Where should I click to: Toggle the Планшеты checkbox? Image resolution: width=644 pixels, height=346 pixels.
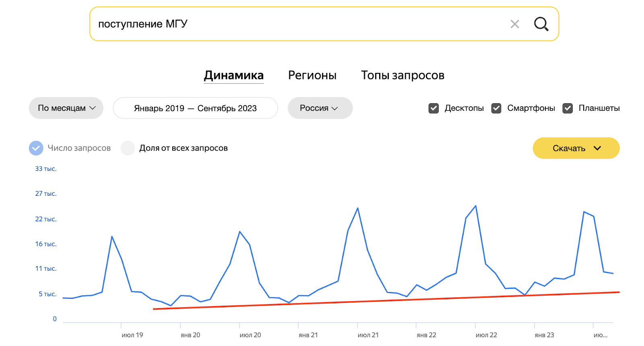(x=568, y=108)
